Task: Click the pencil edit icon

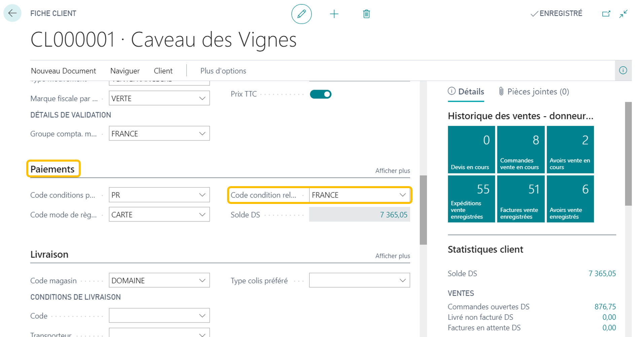Action: (x=301, y=14)
